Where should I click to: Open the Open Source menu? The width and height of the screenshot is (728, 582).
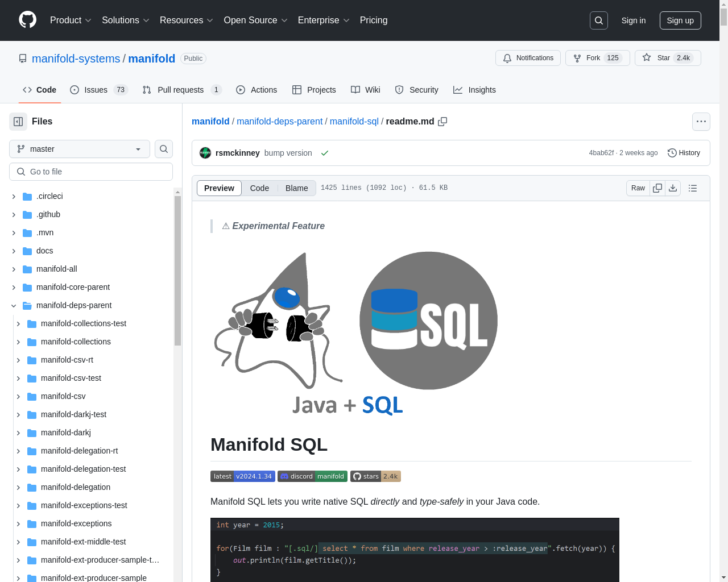256,20
